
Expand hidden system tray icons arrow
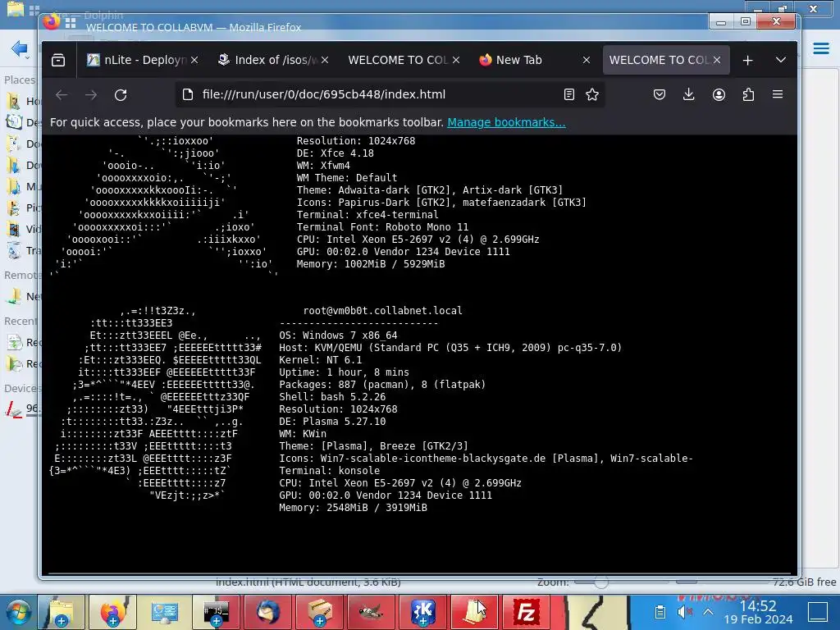708,612
